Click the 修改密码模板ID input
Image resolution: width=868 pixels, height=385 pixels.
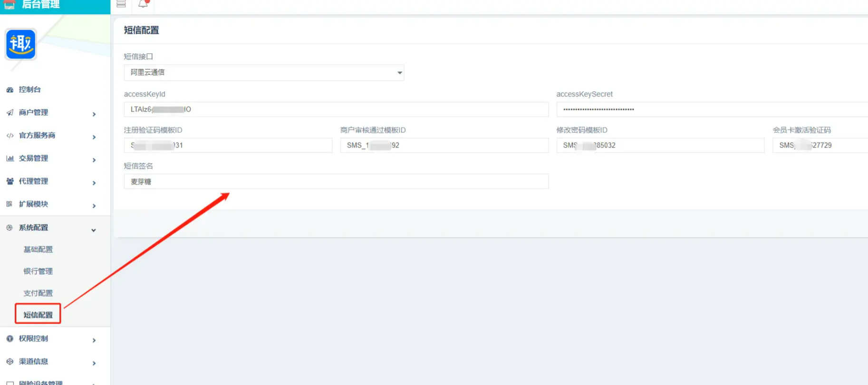[660, 145]
